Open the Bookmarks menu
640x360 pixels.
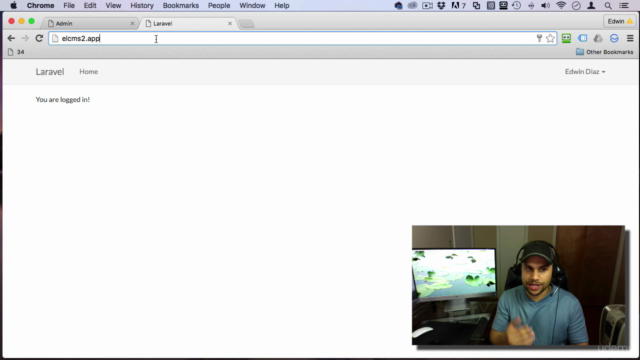tap(181, 6)
